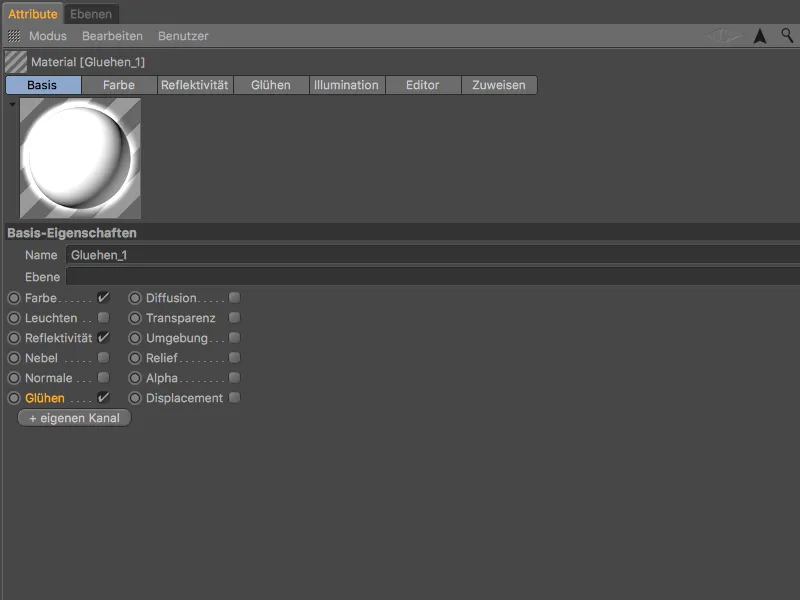
Task: Click the circle button beside Glühen
Action: [x=14, y=398]
